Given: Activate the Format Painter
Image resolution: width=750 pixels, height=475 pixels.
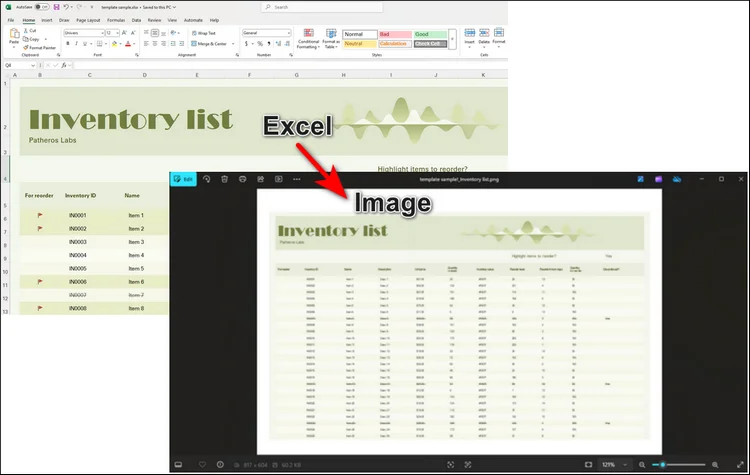Looking at the screenshot, I should (40, 48).
